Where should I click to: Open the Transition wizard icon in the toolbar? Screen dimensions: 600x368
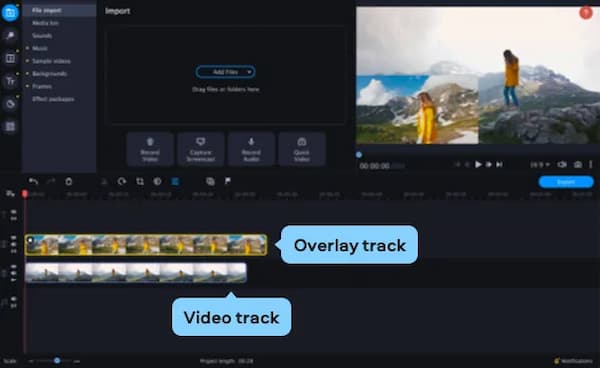click(x=210, y=181)
